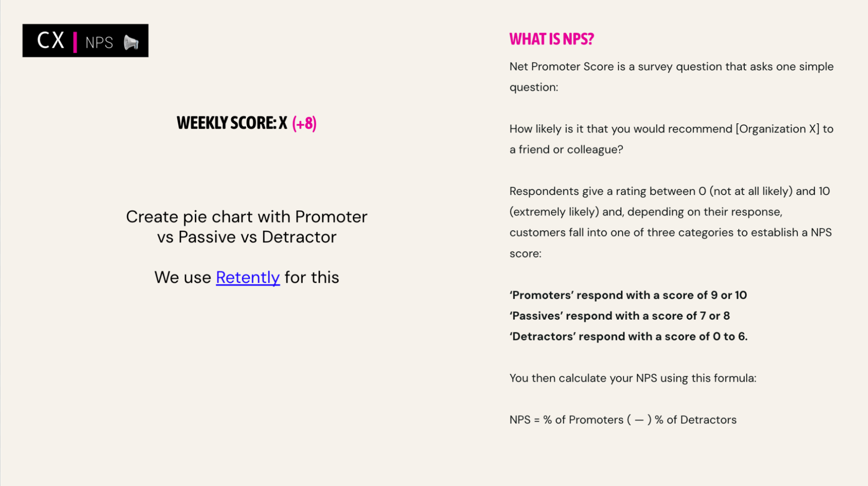Click the bold 'Passives' score line
Screen dimensions: 868x486
pos(619,316)
